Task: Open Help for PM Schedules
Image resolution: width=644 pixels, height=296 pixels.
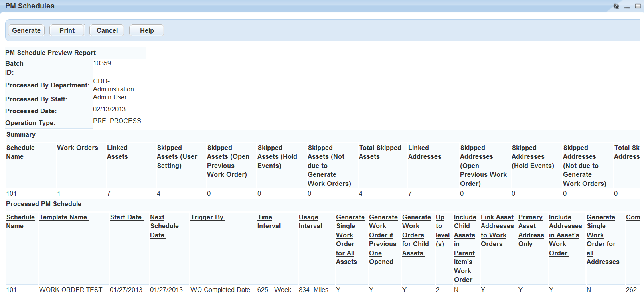Action: coord(146,30)
